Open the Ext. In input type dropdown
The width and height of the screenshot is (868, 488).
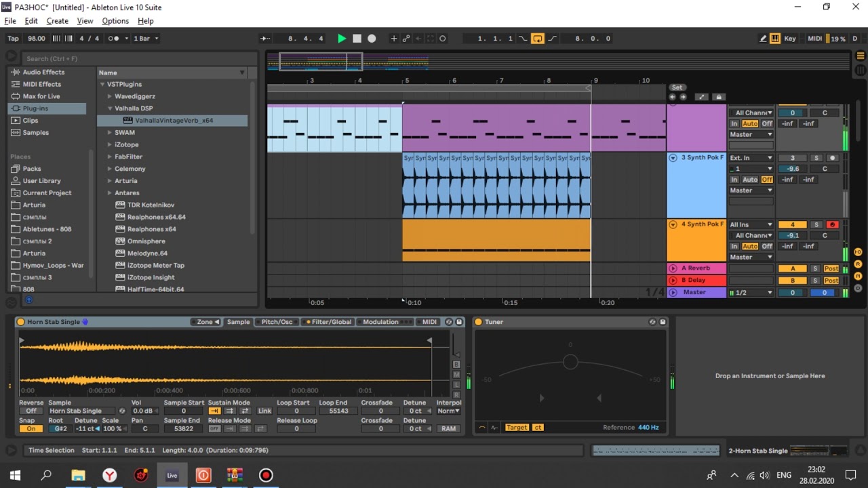(x=751, y=158)
